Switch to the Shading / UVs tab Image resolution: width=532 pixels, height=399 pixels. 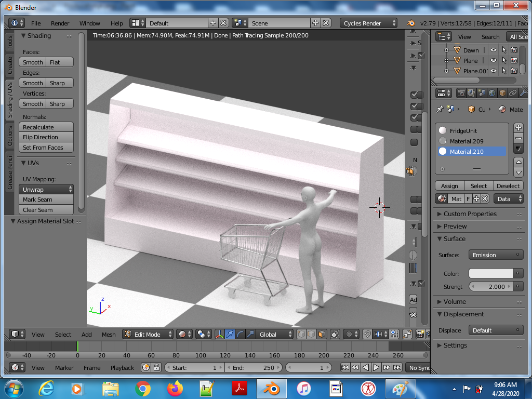[x=9, y=100]
